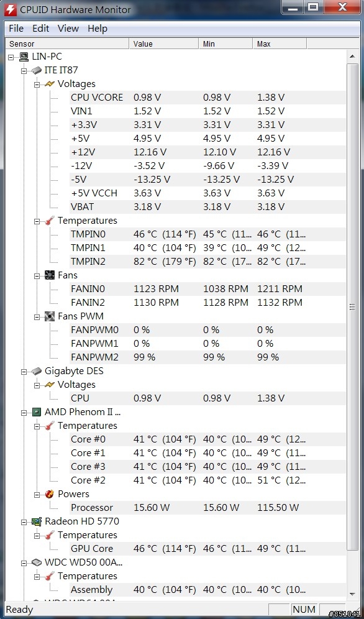Click the Fans node fan icon

50,275
